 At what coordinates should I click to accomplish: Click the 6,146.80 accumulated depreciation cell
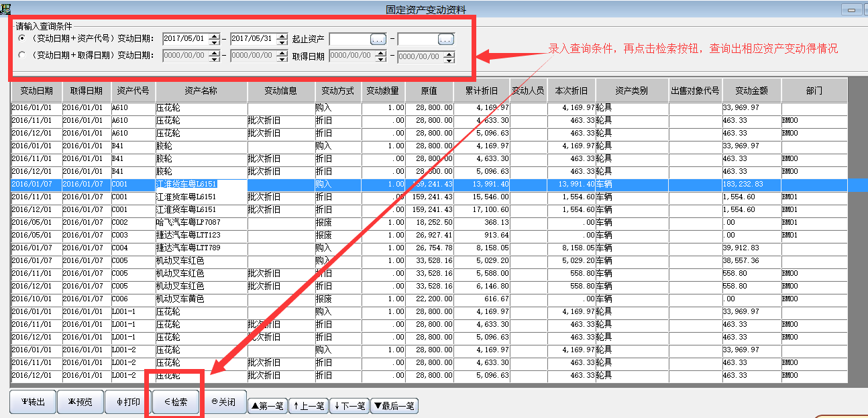(482, 286)
